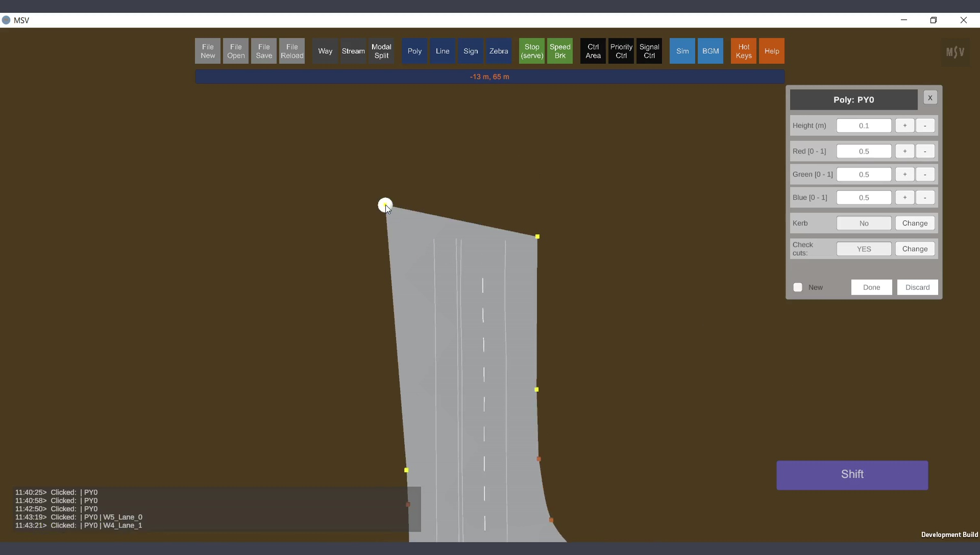Click the Done button
The height and width of the screenshot is (555, 980).
point(871,287)
